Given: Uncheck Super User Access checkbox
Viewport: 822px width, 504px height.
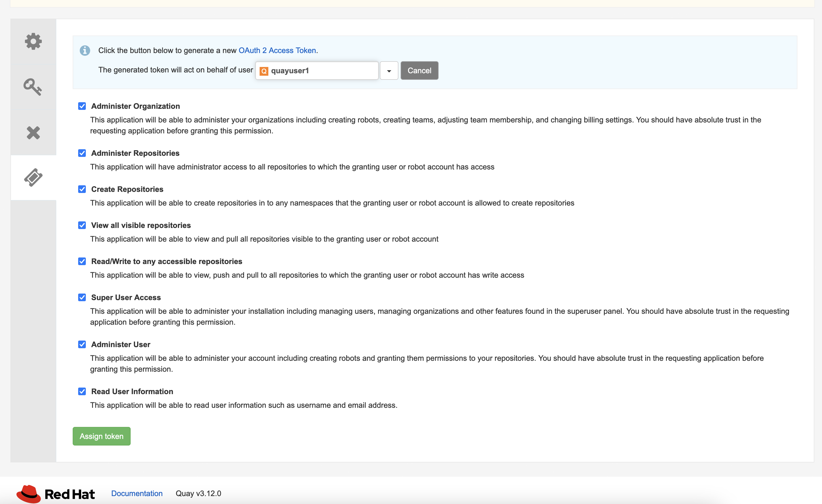Looking at the screenshot, I should [82, 297].
